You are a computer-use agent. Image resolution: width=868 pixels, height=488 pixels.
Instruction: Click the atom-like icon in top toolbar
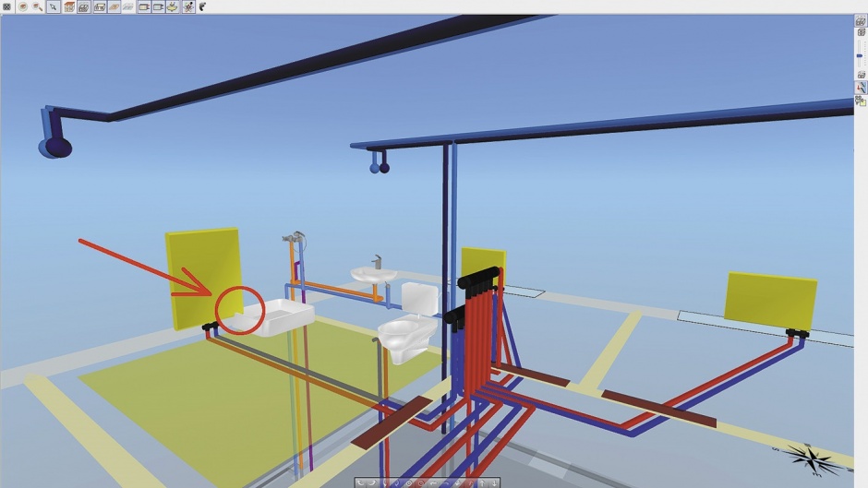point(188,6)
